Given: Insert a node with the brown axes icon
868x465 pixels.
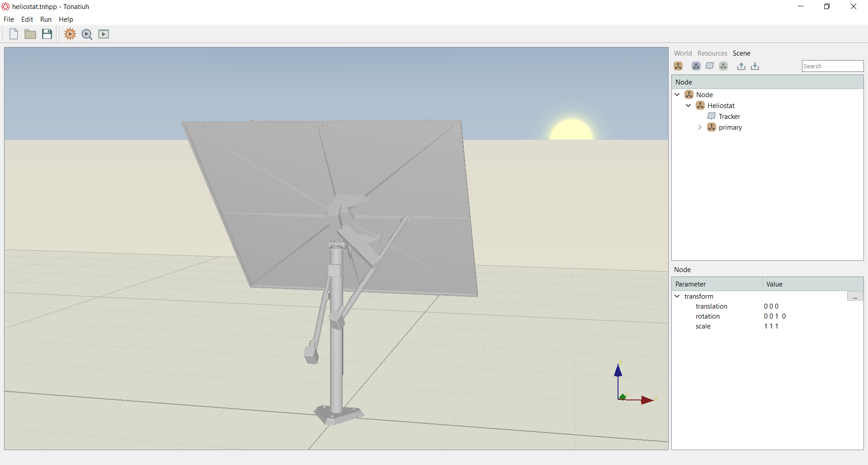Looking at the screenshot, I should (678, 66).
